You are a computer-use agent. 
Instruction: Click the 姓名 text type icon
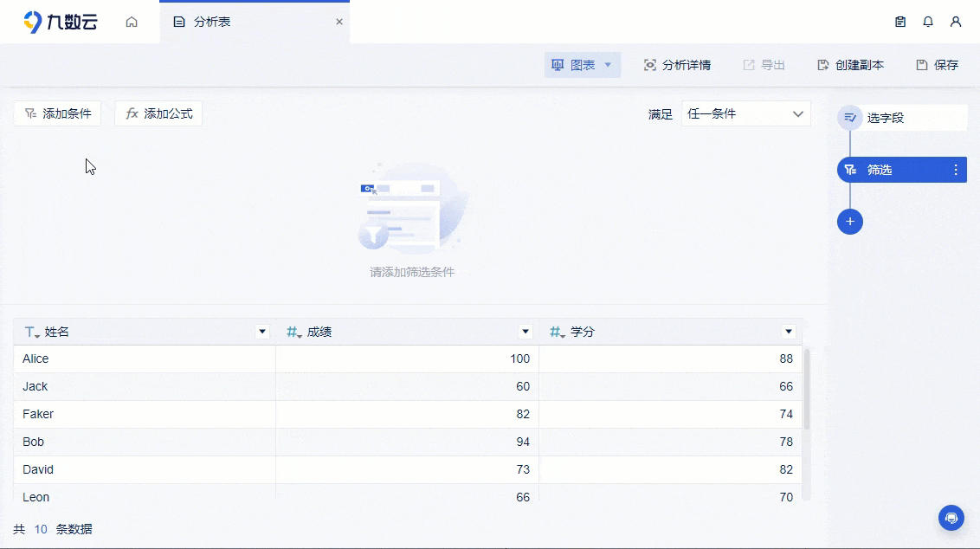pyautogui.click(x=32, y=332)
